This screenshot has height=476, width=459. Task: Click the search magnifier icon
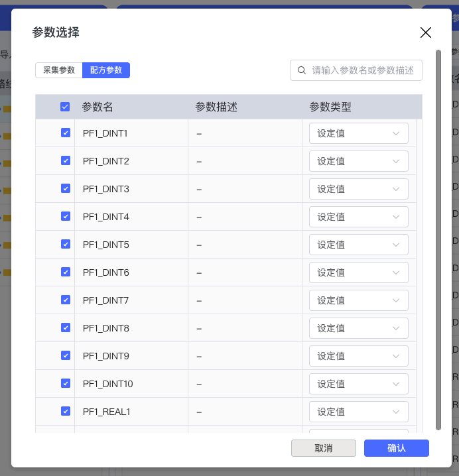tap(302, 70)
